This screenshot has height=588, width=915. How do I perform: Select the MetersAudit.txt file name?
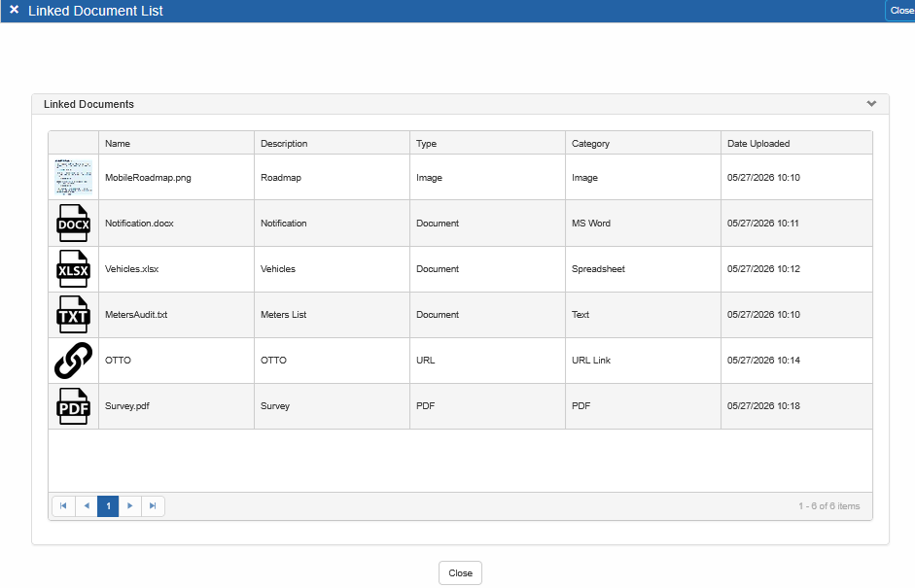(x=136, y=315)
